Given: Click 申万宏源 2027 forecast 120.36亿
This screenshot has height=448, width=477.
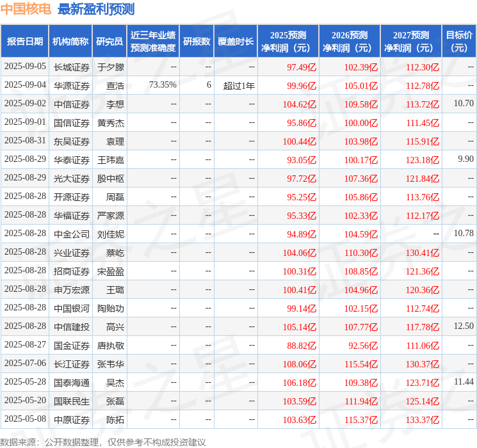Looking at the screenshot, I should click(423, 290).
